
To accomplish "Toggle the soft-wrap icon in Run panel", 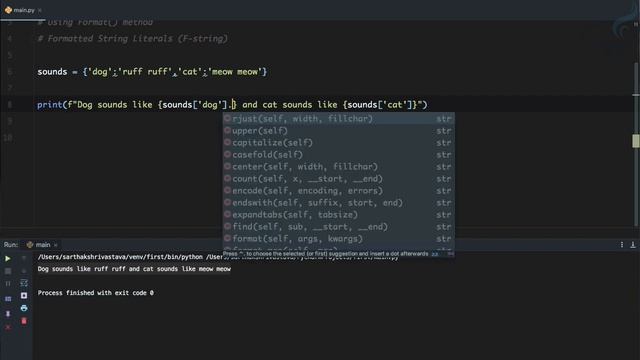I will [24, 283].
